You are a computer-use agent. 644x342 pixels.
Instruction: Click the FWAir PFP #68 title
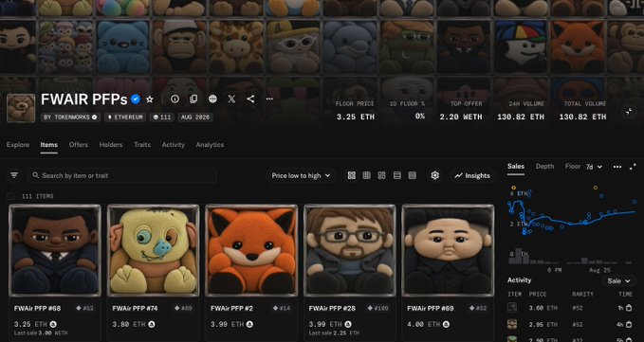coord(37,309)
